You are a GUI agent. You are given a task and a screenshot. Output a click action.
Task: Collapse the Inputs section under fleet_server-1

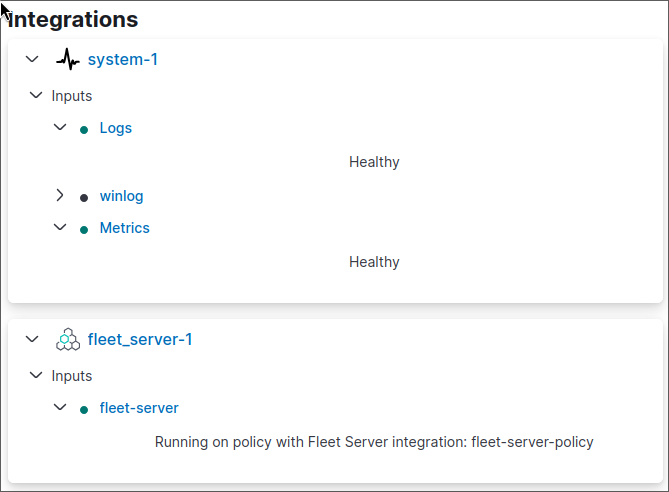tap(36, 375)
